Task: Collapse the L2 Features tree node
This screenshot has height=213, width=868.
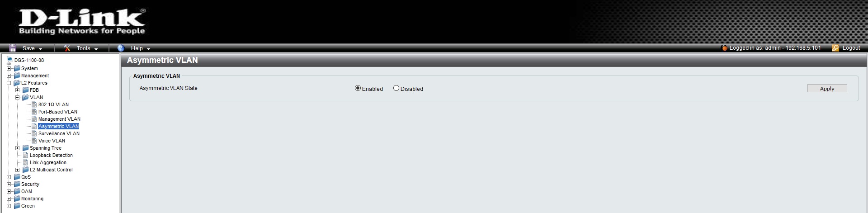Action: point(9,83)
